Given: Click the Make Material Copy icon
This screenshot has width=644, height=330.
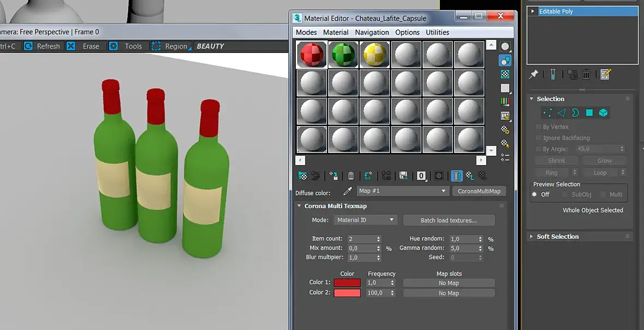Looking at the screenshot, I should coord(368,176).
